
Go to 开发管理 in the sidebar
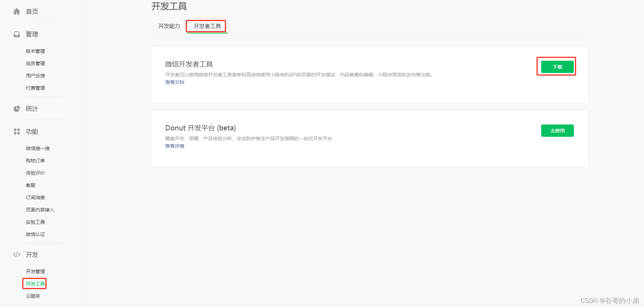(35, 272)
